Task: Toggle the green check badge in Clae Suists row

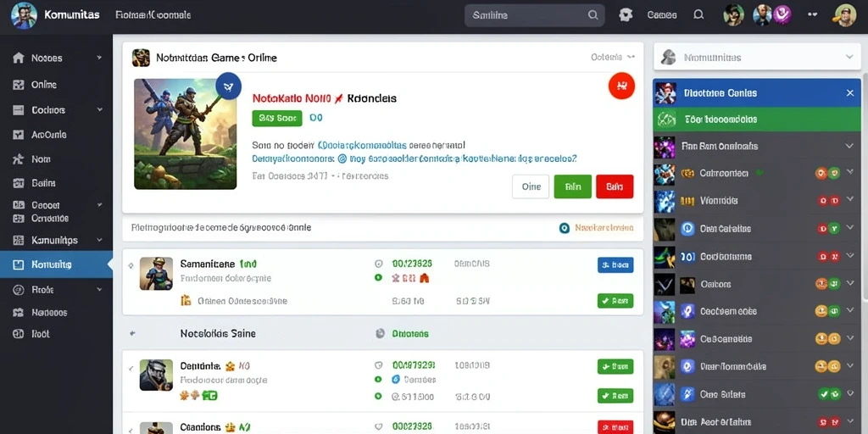Action: 824,394
